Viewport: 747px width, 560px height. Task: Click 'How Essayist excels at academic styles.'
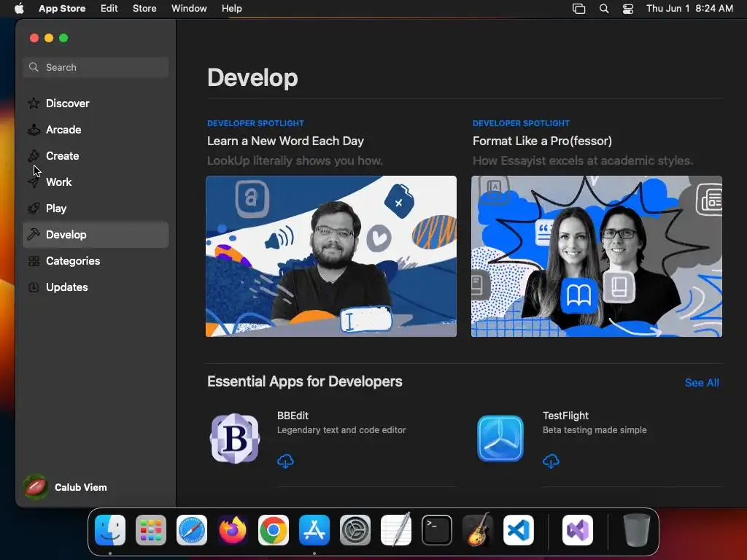coord(583,160)
